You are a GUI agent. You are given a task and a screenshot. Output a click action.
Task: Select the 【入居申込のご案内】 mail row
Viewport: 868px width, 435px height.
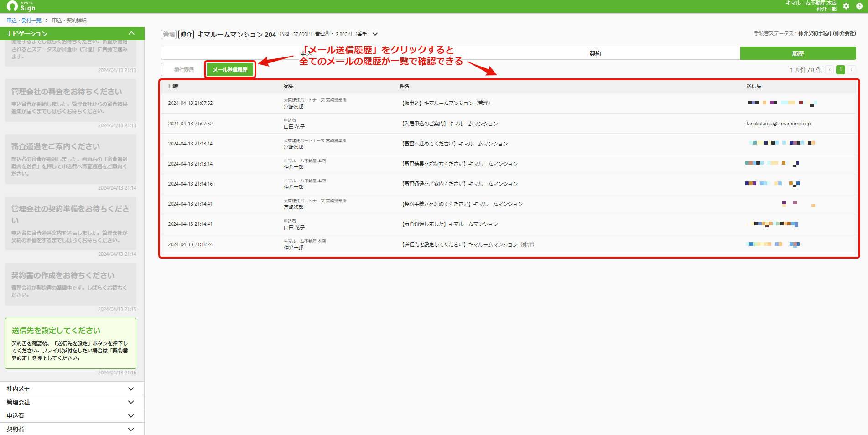pyautogui.click(x=508, y=124)
